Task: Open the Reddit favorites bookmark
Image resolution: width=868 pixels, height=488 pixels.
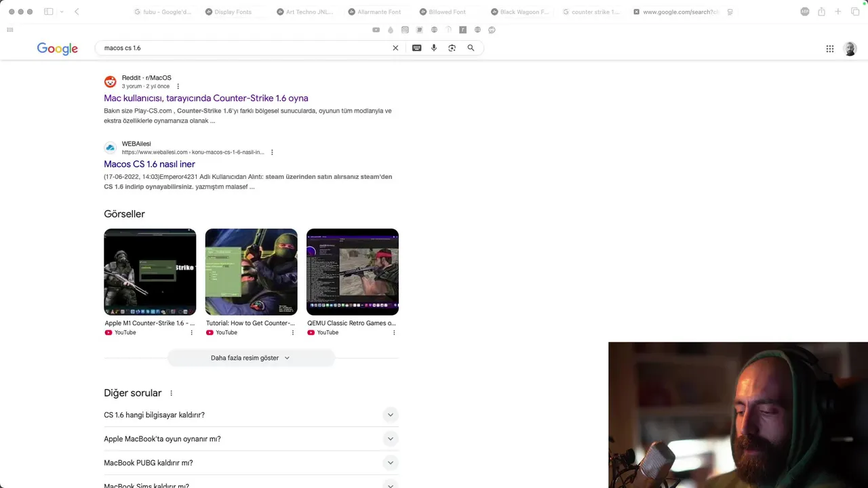Action: click(492, 30)
